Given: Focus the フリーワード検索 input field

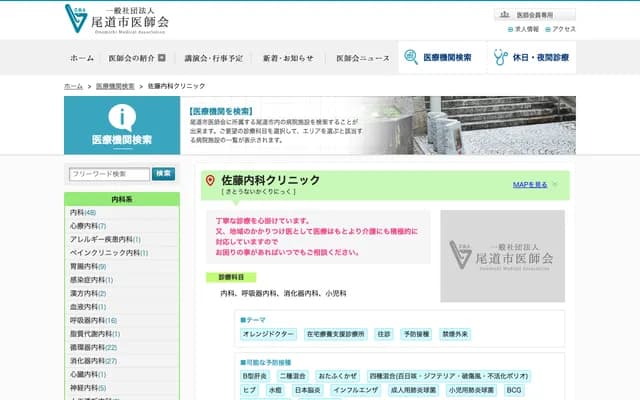Looking at the screenshot, I should (109, 174).
